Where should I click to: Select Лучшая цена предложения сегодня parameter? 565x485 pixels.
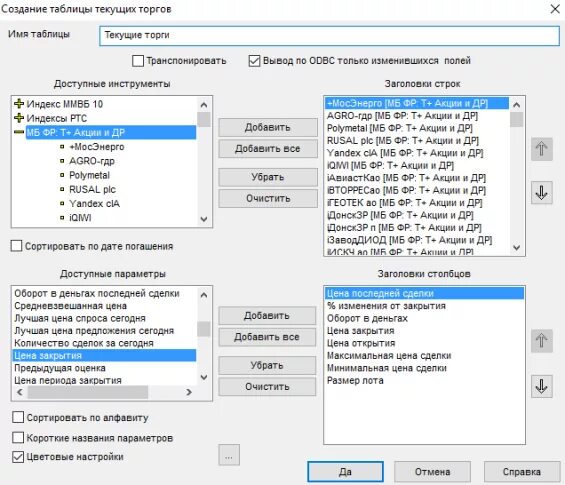[104, 331]
